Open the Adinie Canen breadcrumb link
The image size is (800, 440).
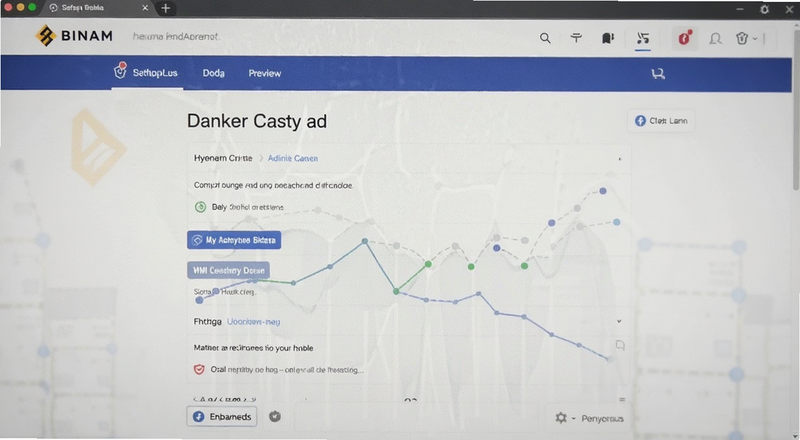tap(292, 158)
